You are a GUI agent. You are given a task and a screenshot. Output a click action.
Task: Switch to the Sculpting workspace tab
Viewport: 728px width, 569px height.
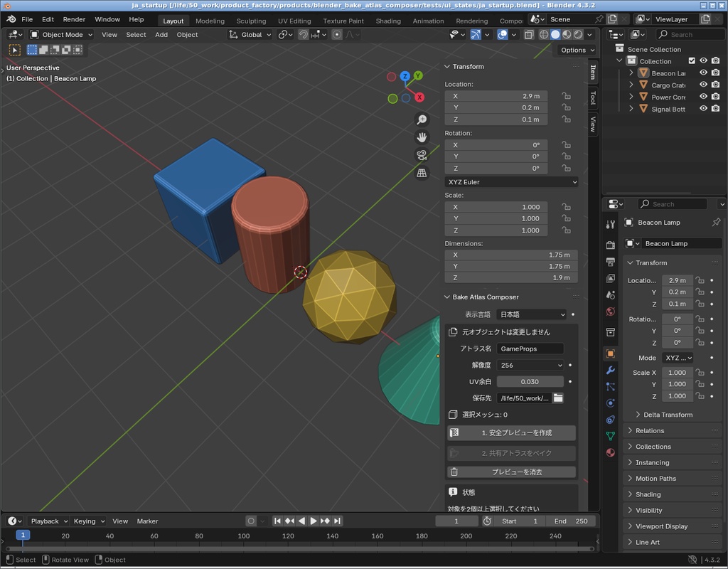pyautogui.click(x=251, y=21)
